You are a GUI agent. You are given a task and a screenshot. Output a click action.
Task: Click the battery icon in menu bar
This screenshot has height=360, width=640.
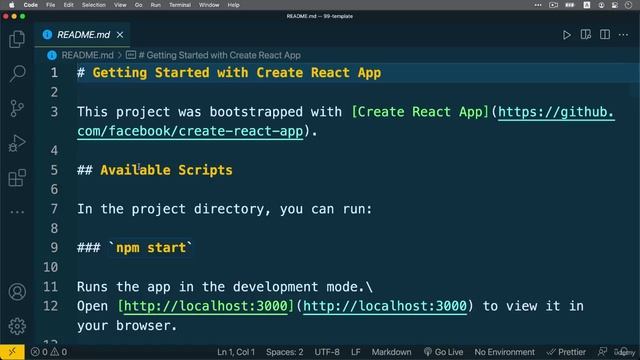pyautogui.click(x=569, y=5)
